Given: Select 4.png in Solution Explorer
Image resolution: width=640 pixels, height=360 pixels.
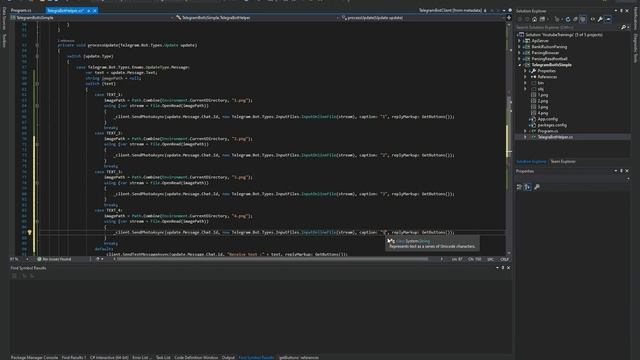Looking at the screenshot, I should pyautogui.click(x=542, y=113).
